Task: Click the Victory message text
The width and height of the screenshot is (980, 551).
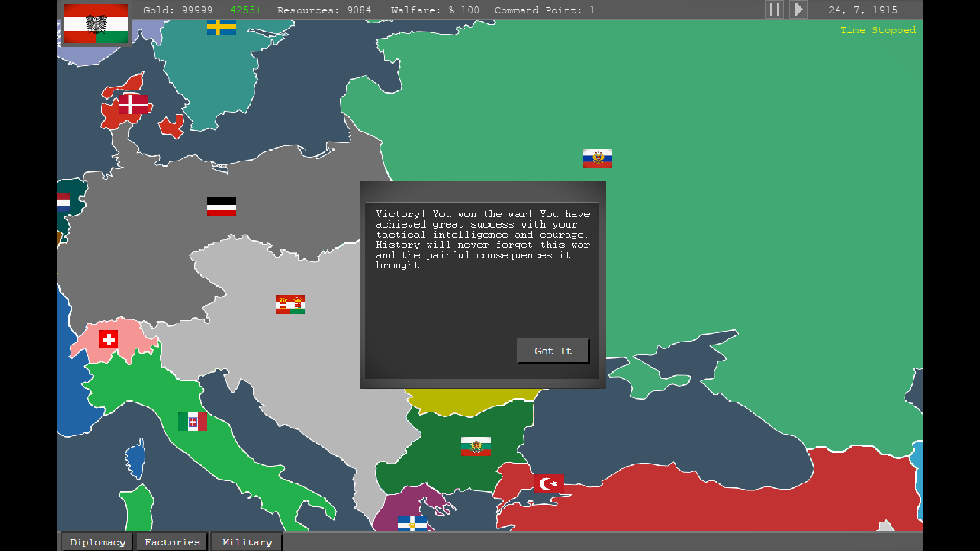Action: (x=482, y=240)
